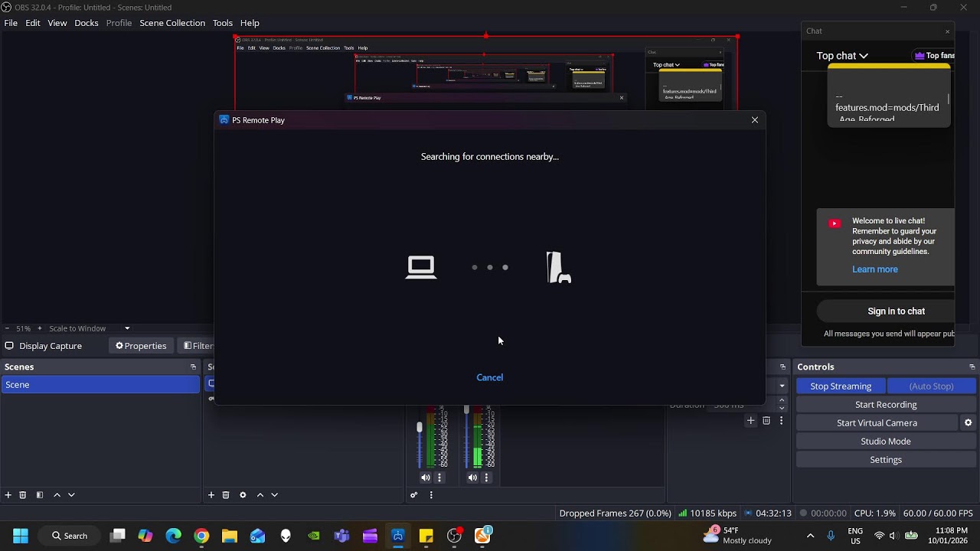Move the scene up with the arrow

pyautogui.click(x=57, y=495)
